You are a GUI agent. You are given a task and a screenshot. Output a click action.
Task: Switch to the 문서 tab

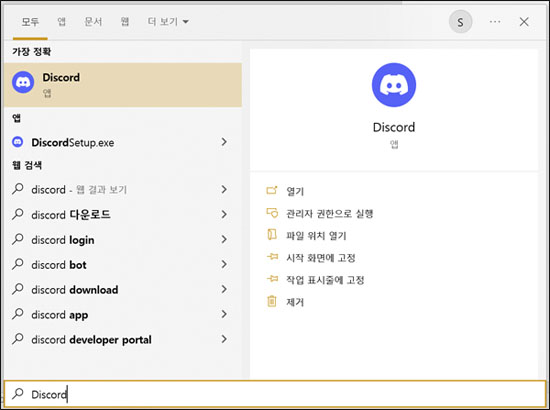point(93,22)
